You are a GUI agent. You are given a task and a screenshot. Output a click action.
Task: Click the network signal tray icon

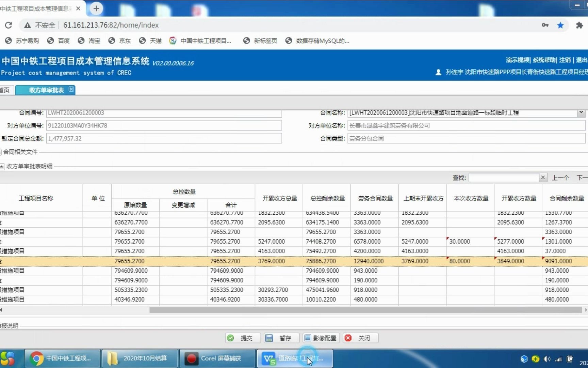558,359
